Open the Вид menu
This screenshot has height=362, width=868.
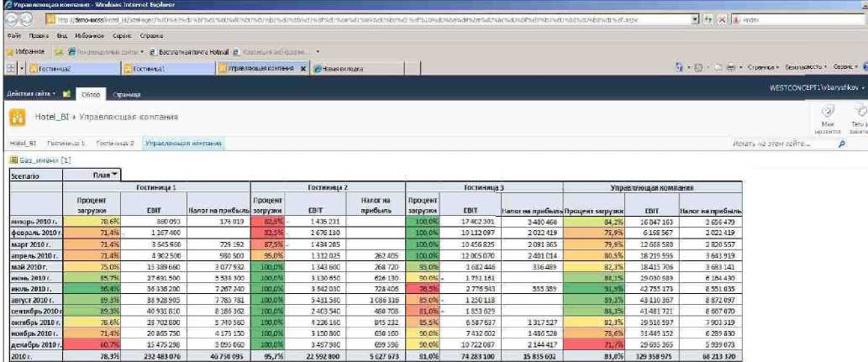pos(60,35)
